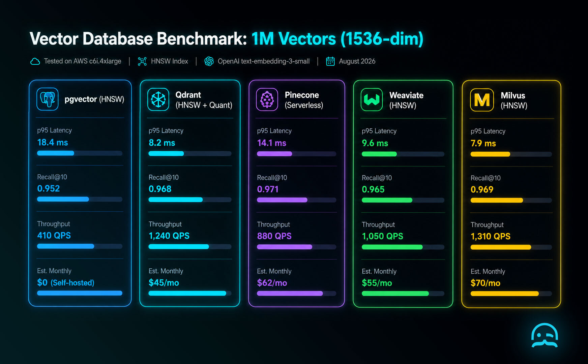Click the '0.969' recall value
The image size is (588, 364).
[482, 190]
